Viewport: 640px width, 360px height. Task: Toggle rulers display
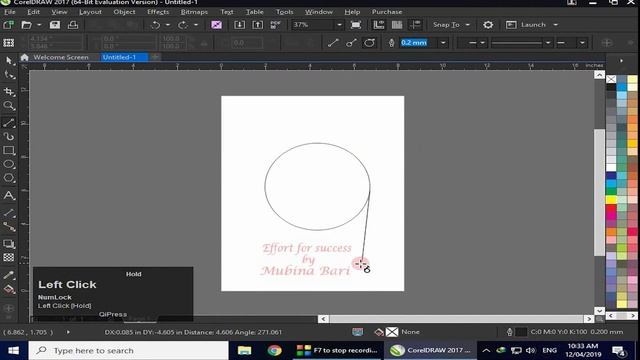(379, 25)
